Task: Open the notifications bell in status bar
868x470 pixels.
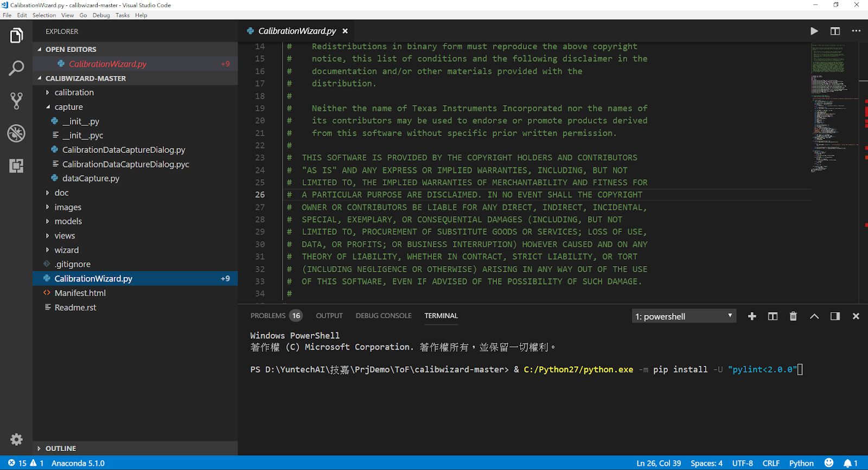Action: coord(851,463)
